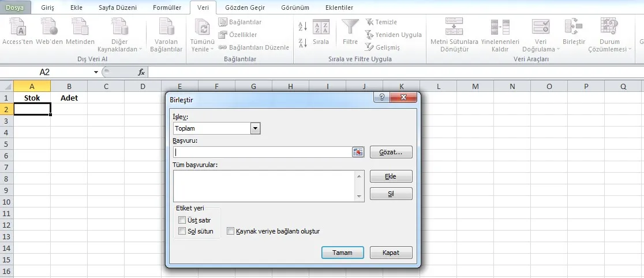Click the Metni Sütunlara Dönüştür icon
The image size is (644, 278).
(454, 27)
